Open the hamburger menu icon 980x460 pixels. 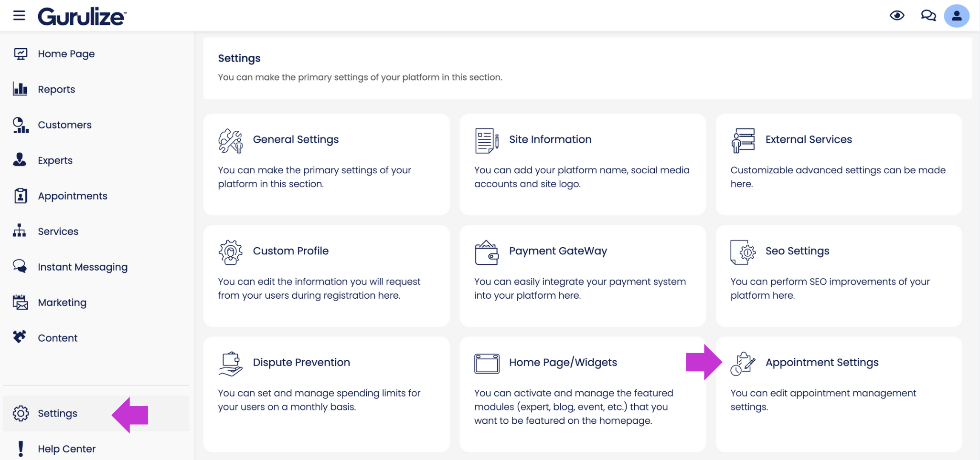19,16
